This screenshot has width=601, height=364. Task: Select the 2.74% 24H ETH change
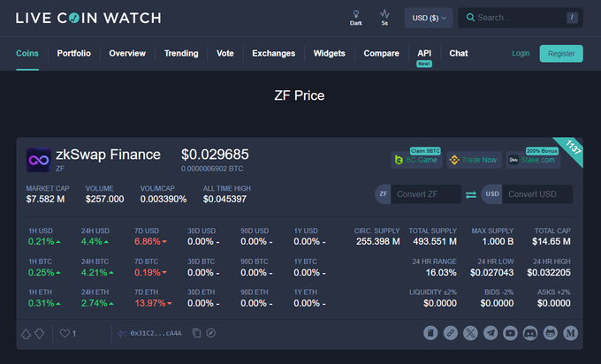coord(95,303)
